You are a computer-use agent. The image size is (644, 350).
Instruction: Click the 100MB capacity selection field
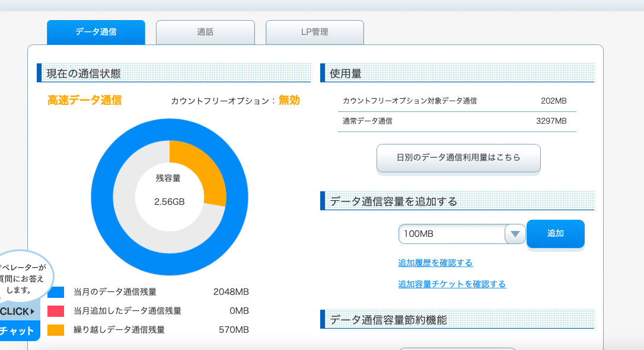coord(451,234)
